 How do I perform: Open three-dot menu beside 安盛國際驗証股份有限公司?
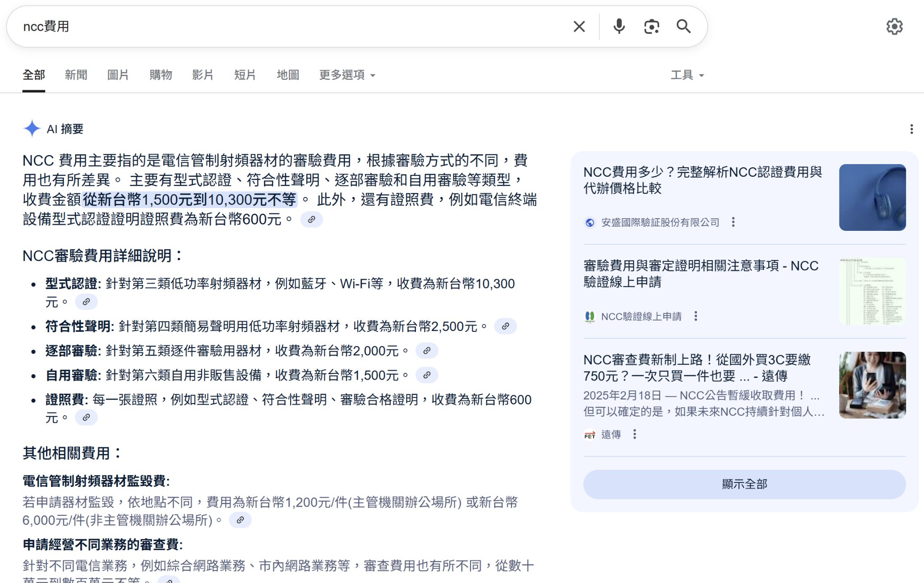tap(733, 222)
